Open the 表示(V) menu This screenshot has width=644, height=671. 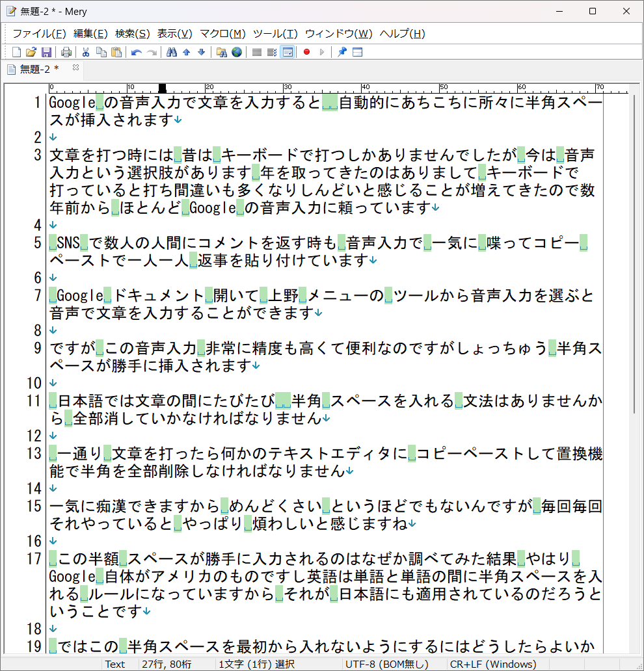click(x=174, y=33)
